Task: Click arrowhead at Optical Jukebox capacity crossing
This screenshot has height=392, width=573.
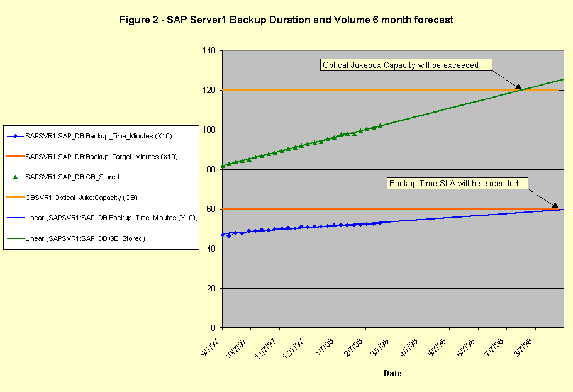Action: (x=518, y=87)
